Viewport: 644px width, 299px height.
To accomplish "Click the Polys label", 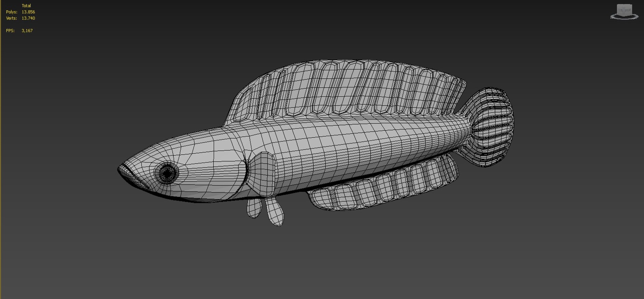I will 11,12.
